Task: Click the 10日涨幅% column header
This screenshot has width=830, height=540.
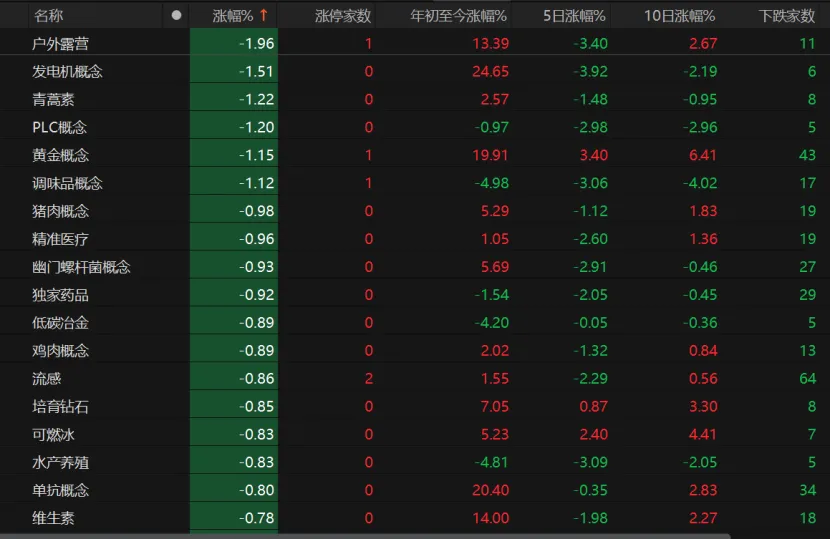Action: (680, 16)
